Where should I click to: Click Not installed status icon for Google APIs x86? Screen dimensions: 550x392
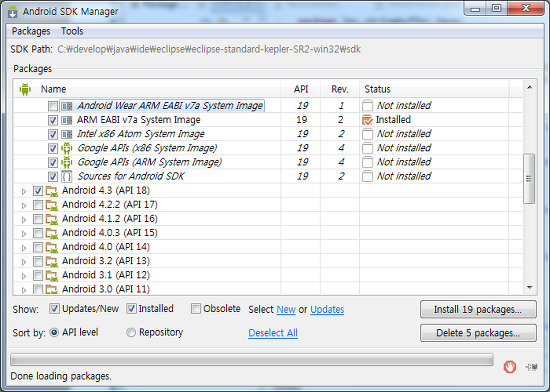[367, 148]
